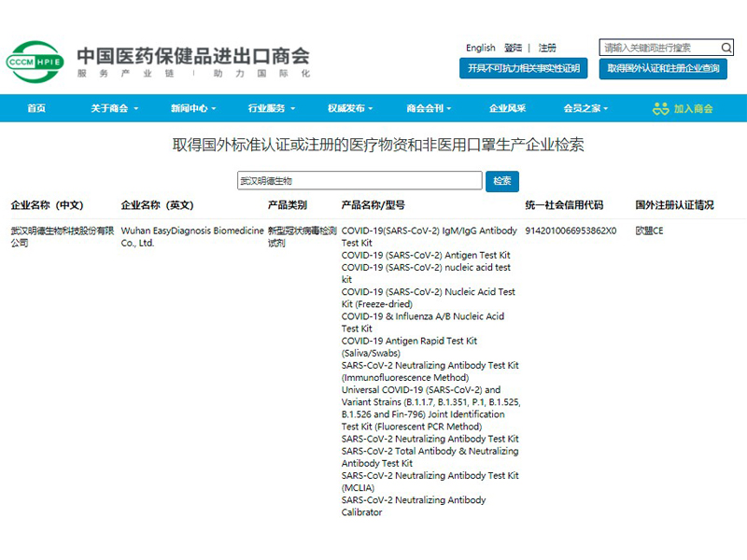Click the CCCMHPIE logo
Screen dimensions: 747x560
click(x=35, y=61)
